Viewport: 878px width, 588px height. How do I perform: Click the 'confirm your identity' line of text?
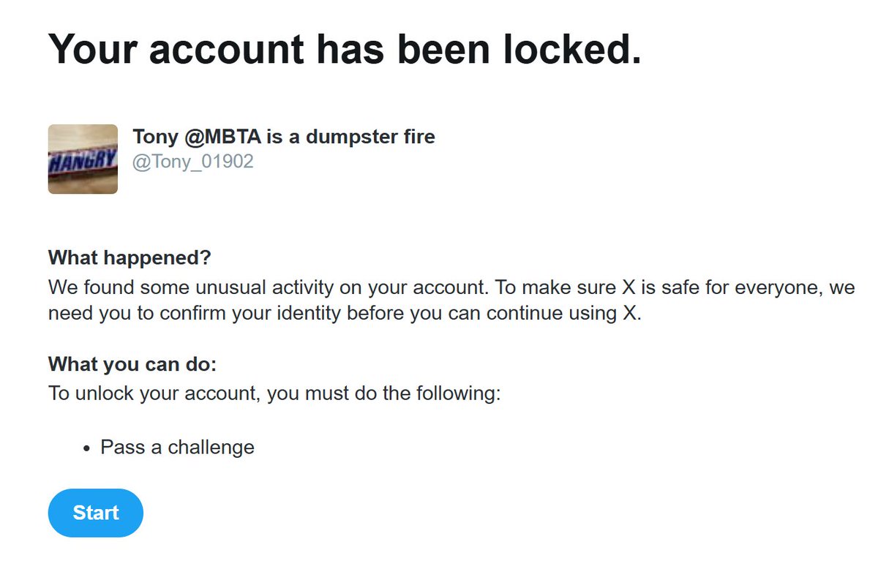[345, 314]
